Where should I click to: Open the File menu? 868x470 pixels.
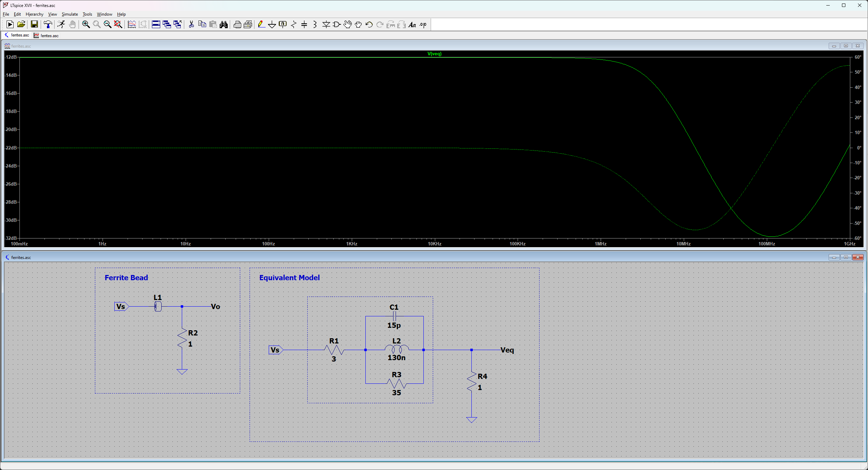(6, 14)
